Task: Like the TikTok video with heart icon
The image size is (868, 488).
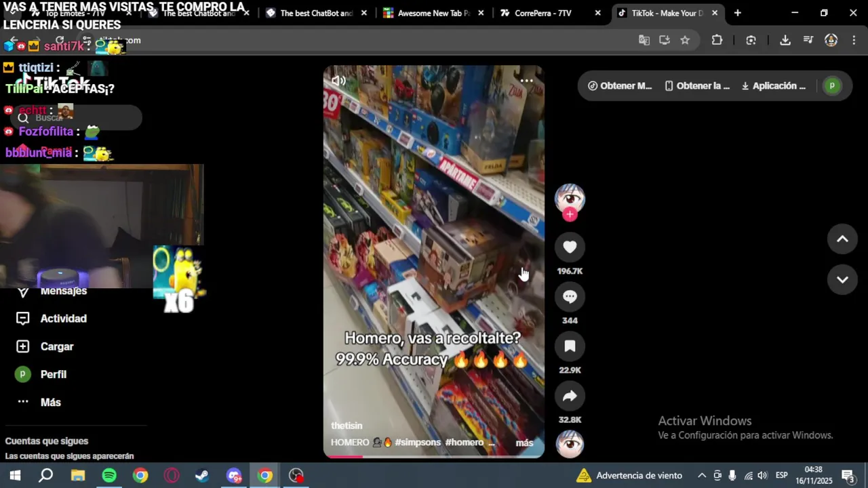Action: [x=570, y=247]
